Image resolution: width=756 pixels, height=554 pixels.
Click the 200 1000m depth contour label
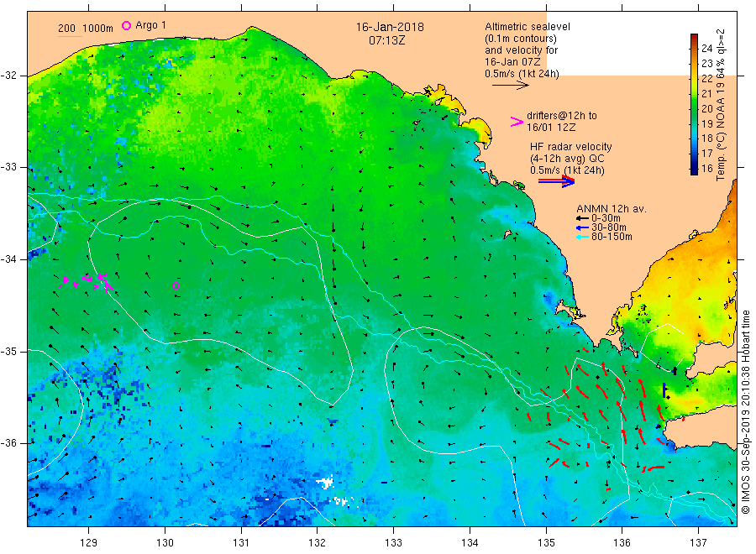point(86,29)
